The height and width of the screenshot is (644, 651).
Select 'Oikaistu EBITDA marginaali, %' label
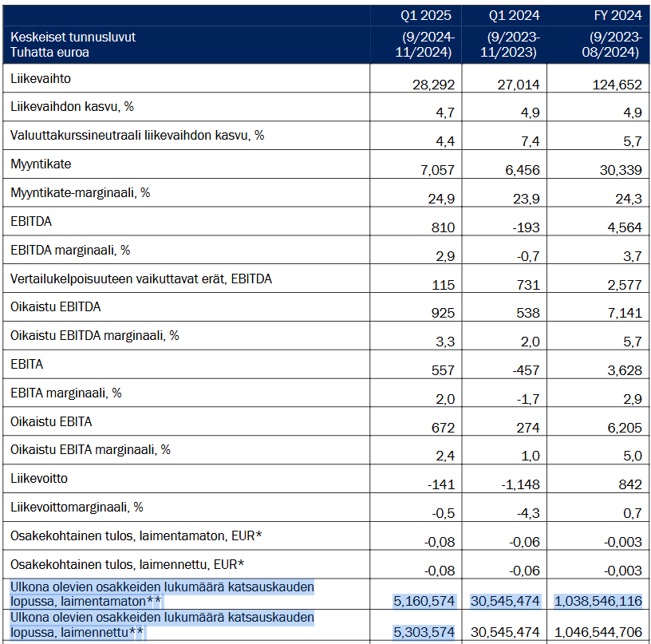95,335
